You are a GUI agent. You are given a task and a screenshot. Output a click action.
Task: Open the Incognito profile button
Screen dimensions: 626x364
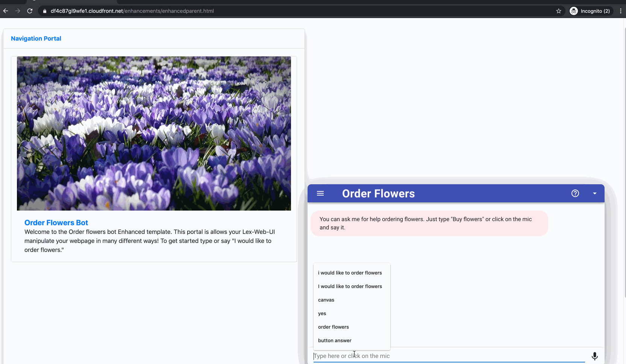pos(591,11)
